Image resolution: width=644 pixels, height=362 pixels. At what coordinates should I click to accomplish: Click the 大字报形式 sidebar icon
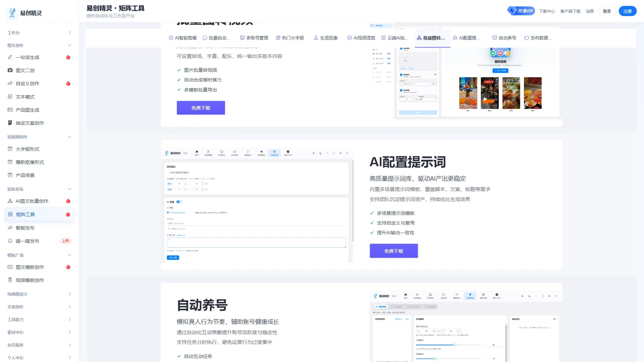coord(10,149)
